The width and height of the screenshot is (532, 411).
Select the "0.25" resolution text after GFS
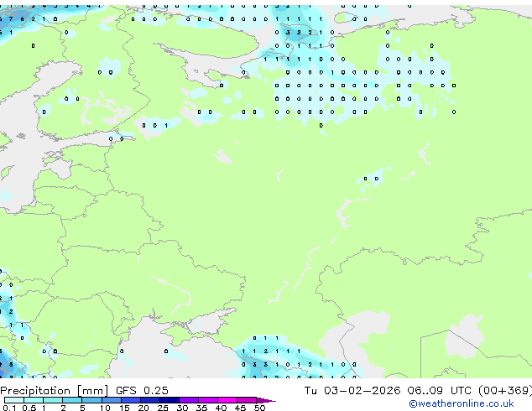[156, 391]
